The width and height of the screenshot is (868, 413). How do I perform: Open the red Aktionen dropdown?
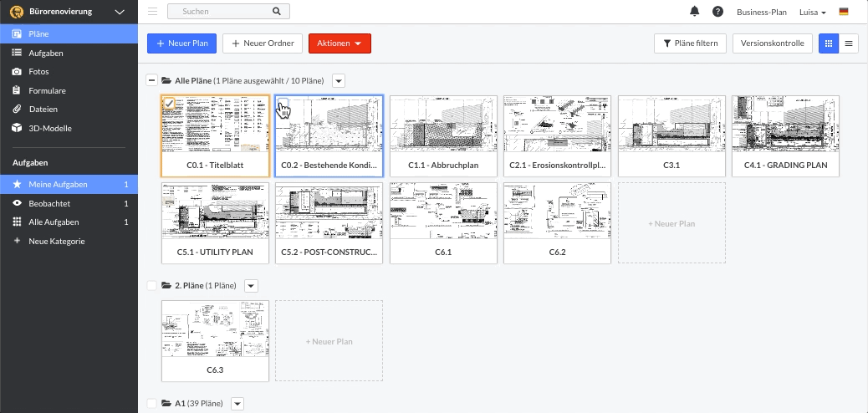(340, 43)
